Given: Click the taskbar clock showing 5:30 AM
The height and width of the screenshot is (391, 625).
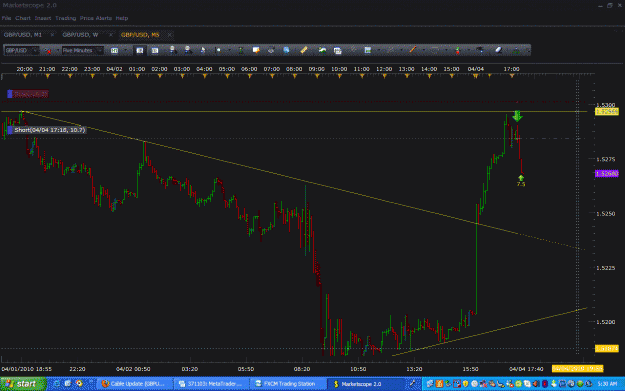Looking at the screenshot, I should click(607, 384).
